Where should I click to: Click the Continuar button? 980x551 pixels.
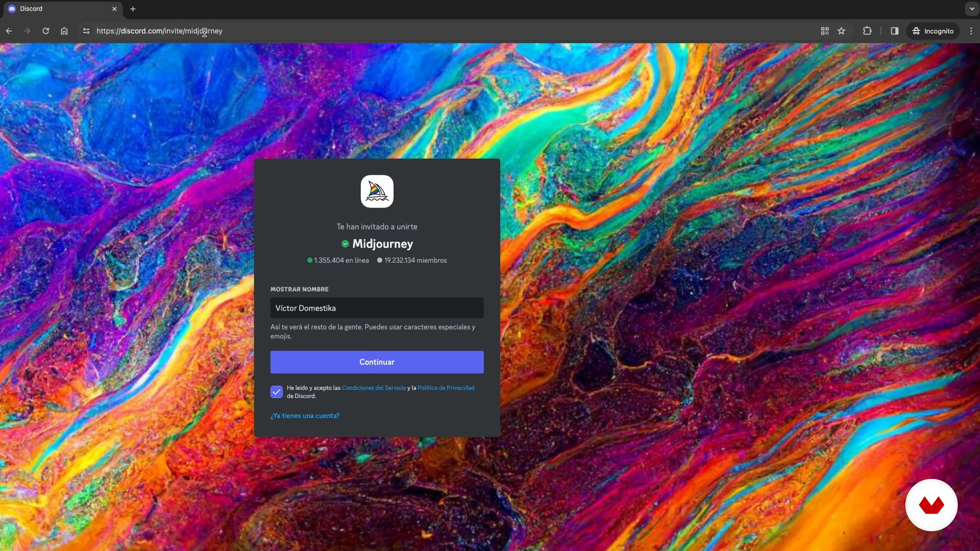click(x=377, y=362)
